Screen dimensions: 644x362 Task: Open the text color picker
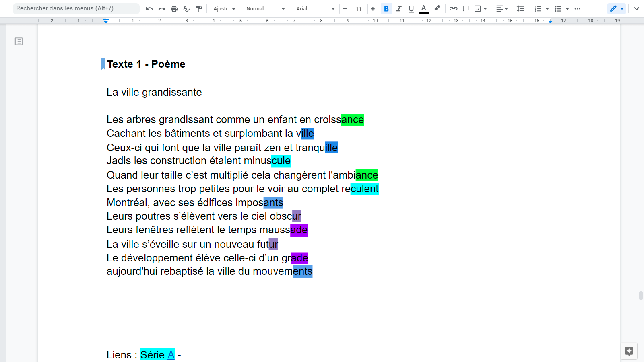click(424, 8)
